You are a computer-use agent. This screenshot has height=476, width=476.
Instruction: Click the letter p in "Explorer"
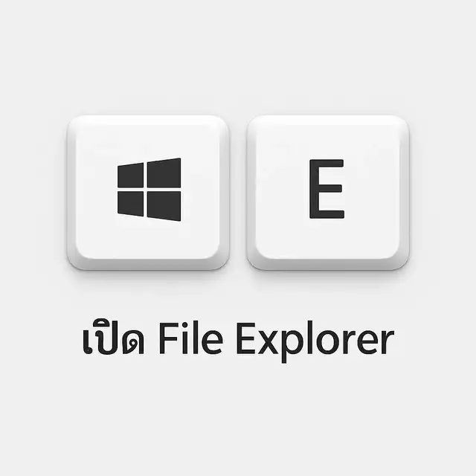292,347
